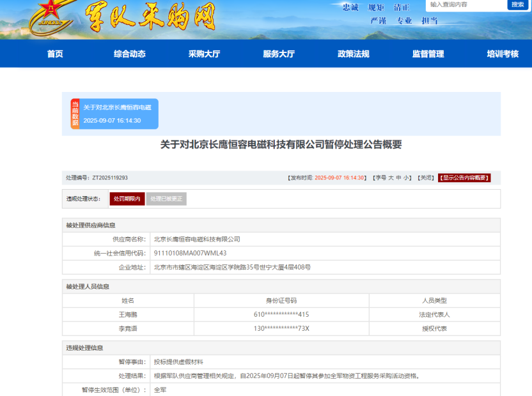
Task: Click the 处理编号 ZT2025119293 text
Action: coord(97,178)
